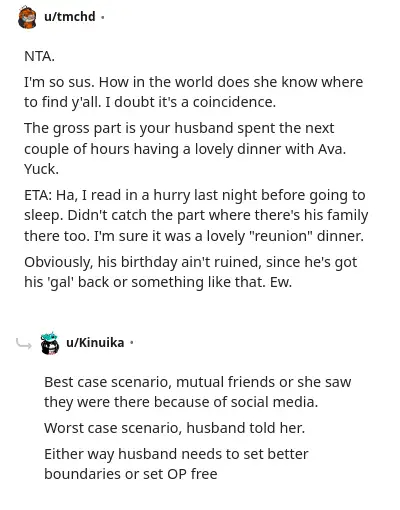Image resolution: width=400 pixels, height=510 pixels.
Task: Click the dot separator after u/tmchd
Action: (102, 17)
